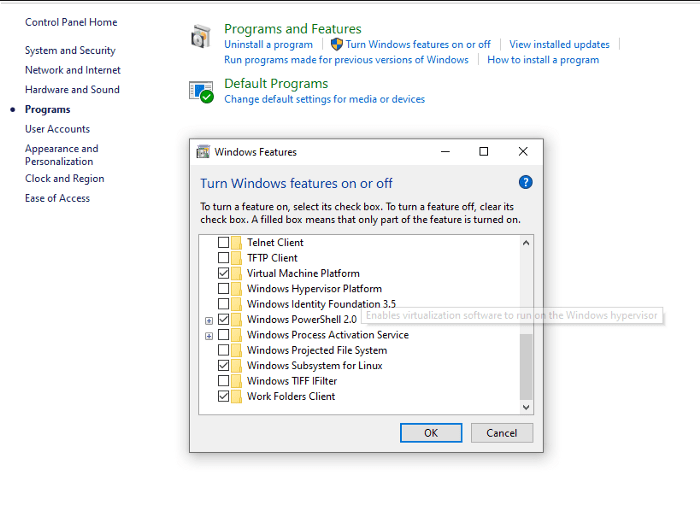Maximize the Windows Features dialog
The width and height of the screenshot is (700, 522).
click(x=483, y=152)
